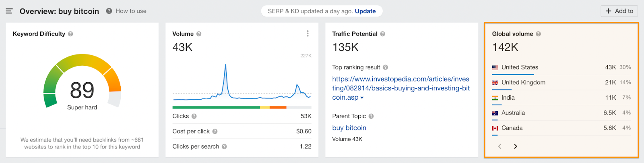
Task: Click the Clicks per search info icon
Action: tap(224, 146)
